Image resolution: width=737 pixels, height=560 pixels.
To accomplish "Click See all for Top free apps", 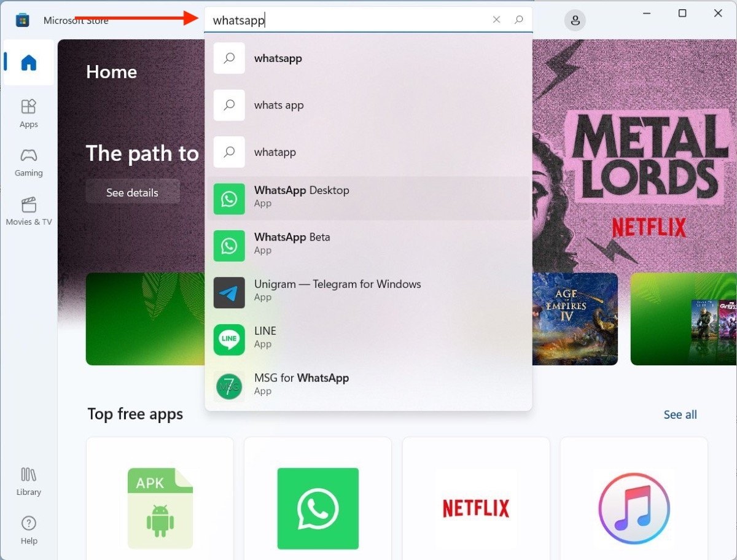I will pyautogui.click(x=680, y=414).
